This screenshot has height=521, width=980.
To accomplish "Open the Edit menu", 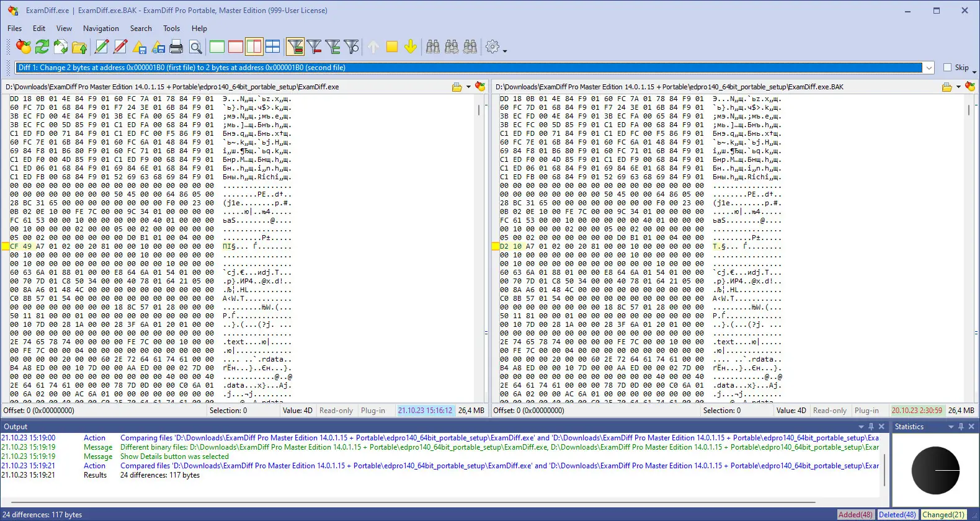I will coord(39,29).
